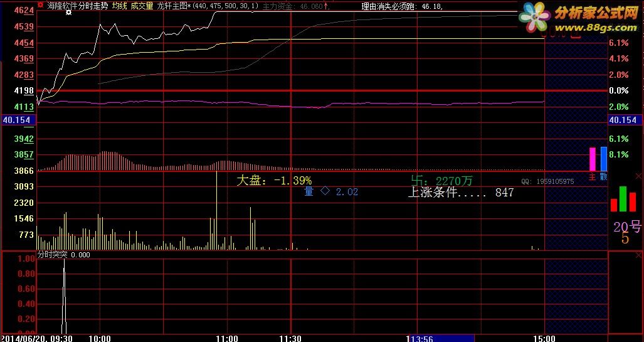644x342 pixels.
Task: Click the left blue 40.154 price box
Action: click(18, 120)
